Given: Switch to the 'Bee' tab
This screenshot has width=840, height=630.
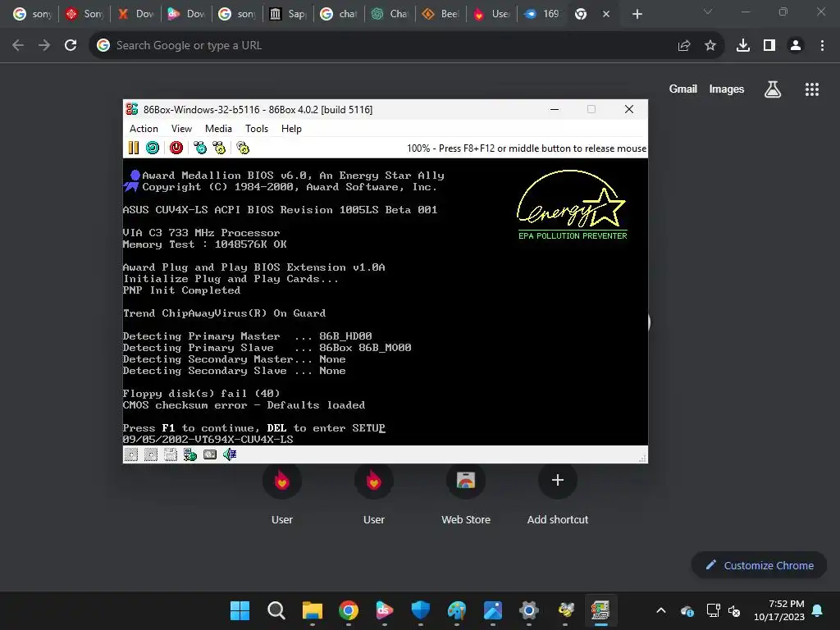Looking at the screenshot, I should (441, 14).
